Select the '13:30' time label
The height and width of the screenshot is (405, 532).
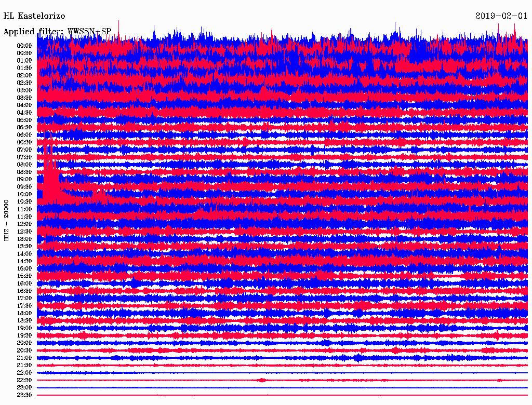(24, 247)
